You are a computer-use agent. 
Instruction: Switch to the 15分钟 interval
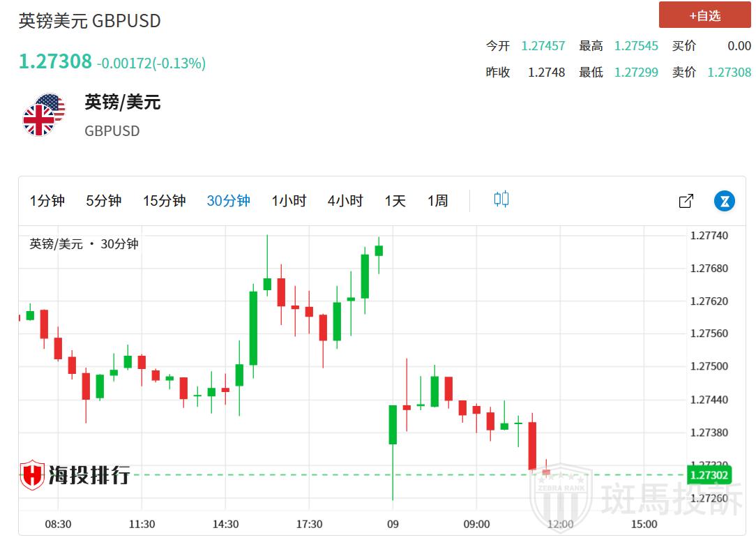point(164,201)
